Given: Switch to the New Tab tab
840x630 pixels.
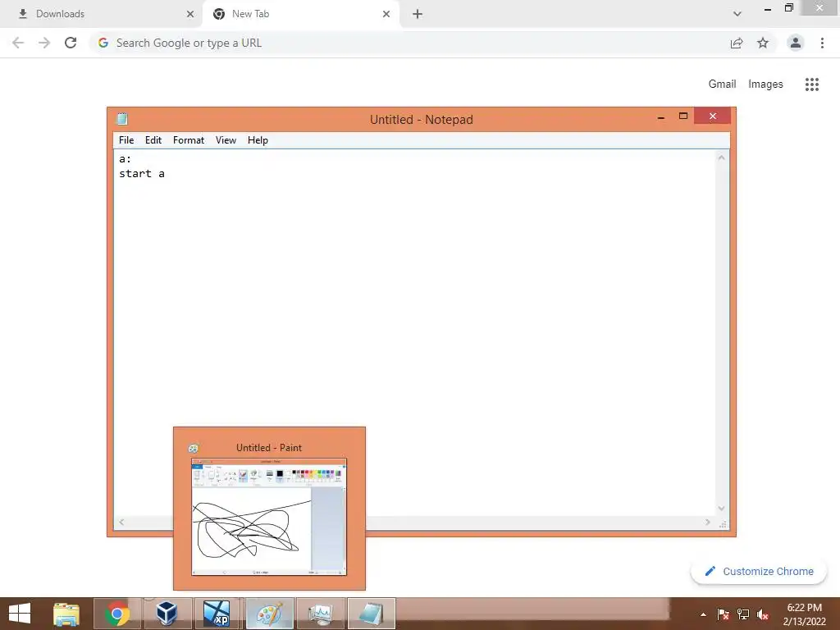Looking at the screenshot, I should [x=300, y=14].
